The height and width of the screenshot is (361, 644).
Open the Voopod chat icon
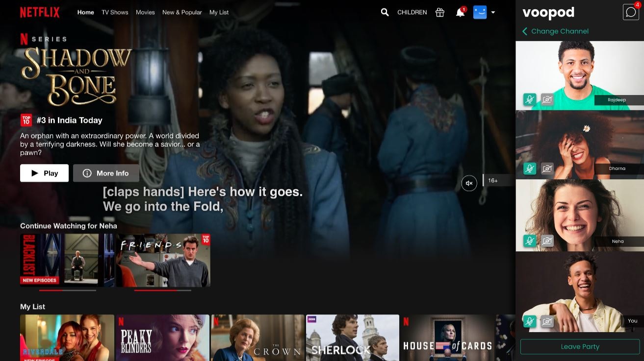point(631,12)
